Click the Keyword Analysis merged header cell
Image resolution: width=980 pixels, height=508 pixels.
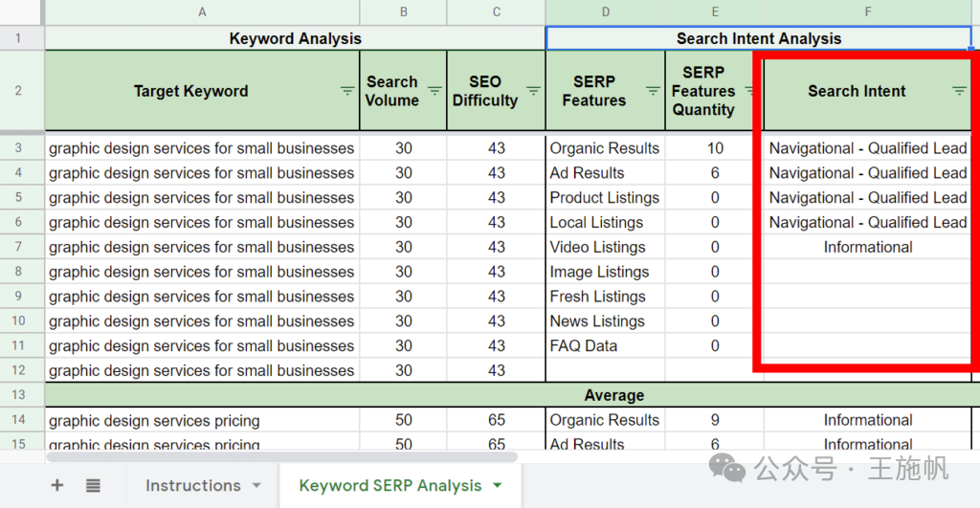click(x=295, y=38)
